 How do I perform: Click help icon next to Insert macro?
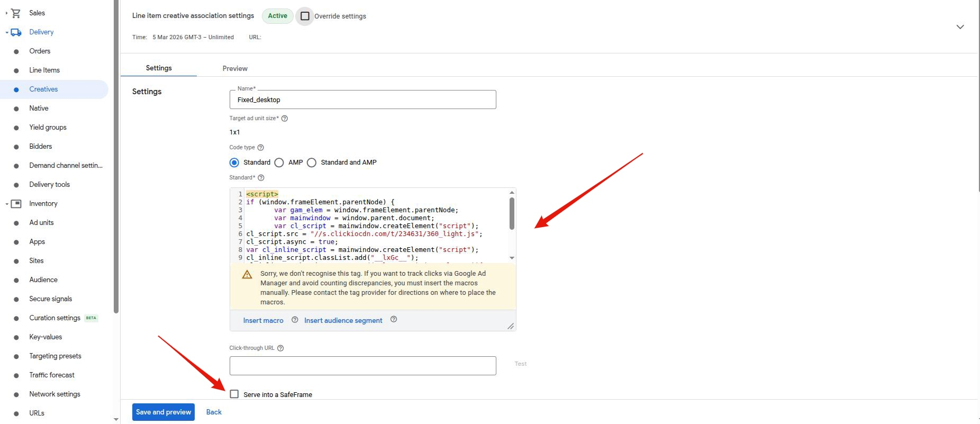click(x=295, y=320)
